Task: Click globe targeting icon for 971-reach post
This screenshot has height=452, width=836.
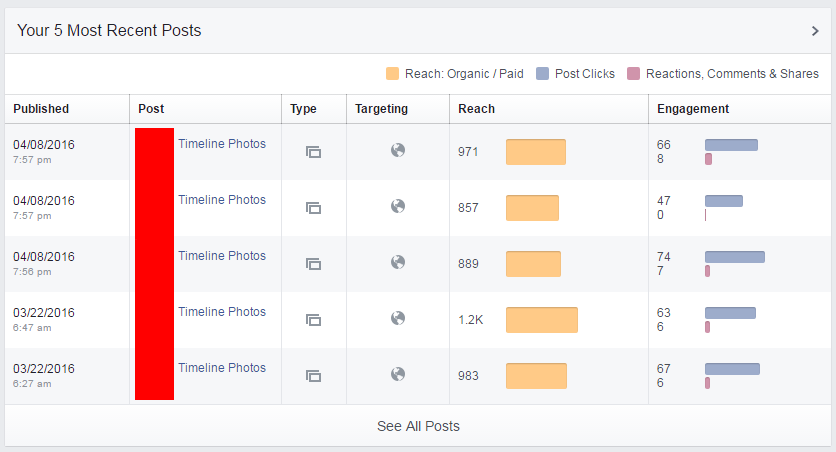Action: coord(398,150)
